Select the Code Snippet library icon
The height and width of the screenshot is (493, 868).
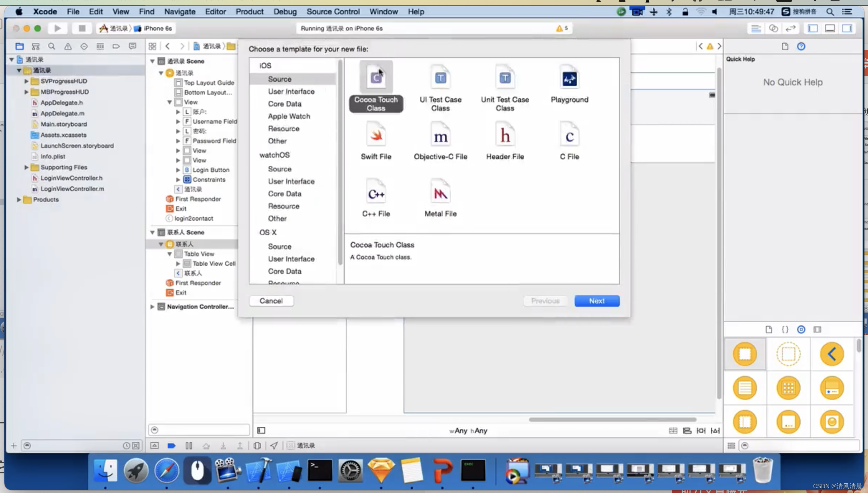pos(785,330)
